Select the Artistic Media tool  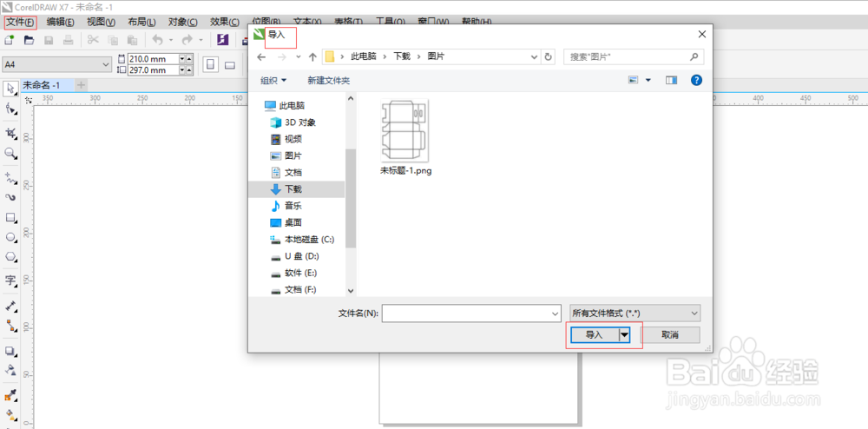click(10, 197)
